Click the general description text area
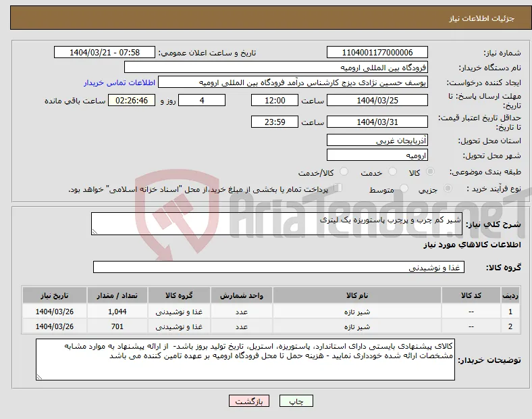This screenshot has width=532, height=419. tap(277, 224)
